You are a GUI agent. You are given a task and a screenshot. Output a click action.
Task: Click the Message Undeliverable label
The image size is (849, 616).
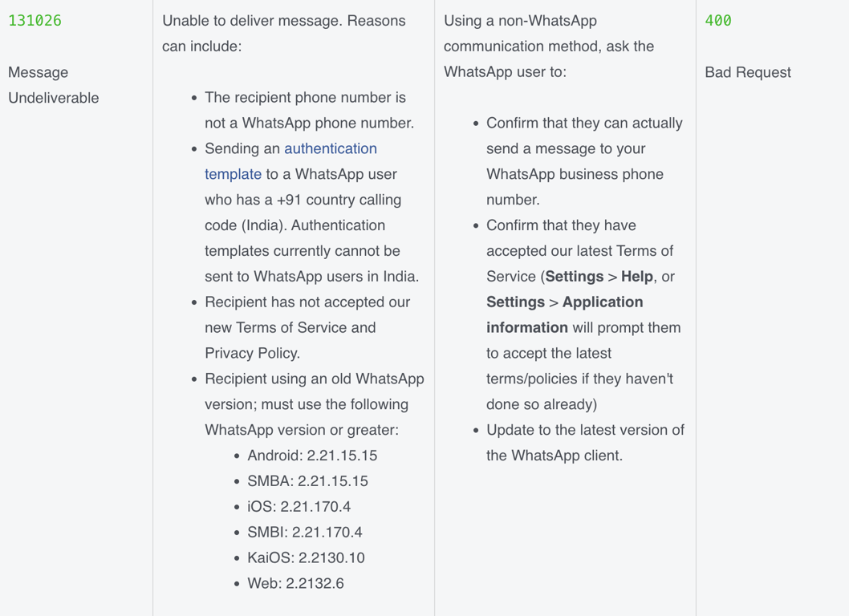pos(53,85)
